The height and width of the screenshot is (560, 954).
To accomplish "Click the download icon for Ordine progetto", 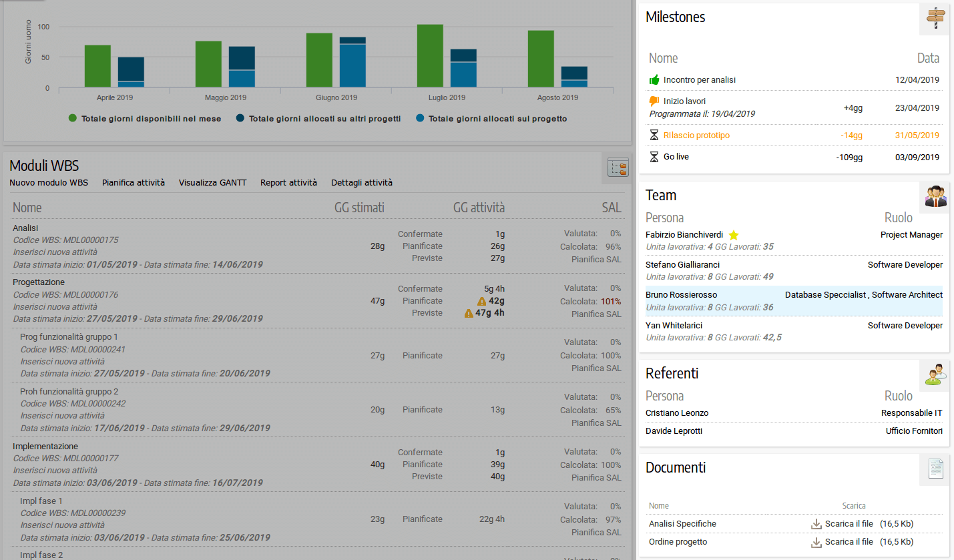I will [x=816, y=541].
